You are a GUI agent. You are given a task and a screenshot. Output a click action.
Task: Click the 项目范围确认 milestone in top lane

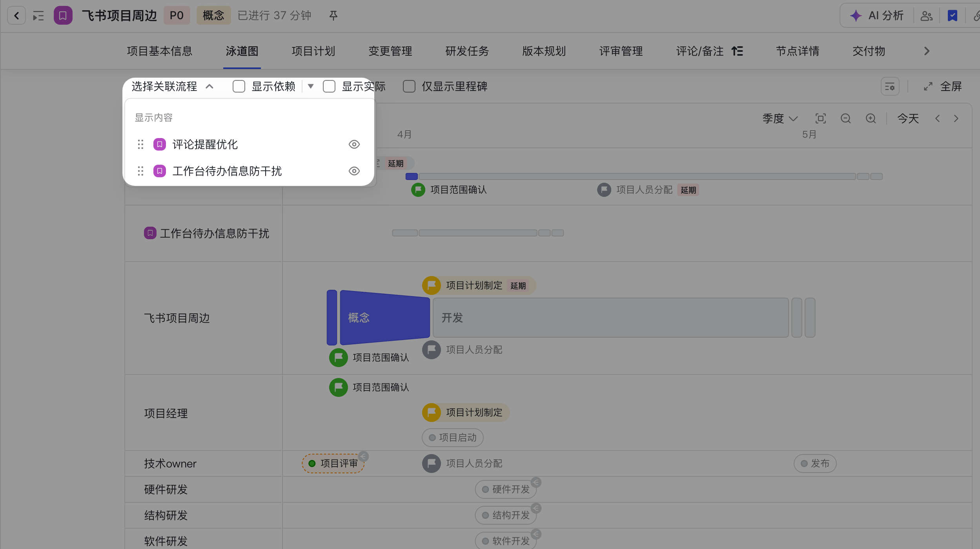pyautogui.click(x=449, y=190)
